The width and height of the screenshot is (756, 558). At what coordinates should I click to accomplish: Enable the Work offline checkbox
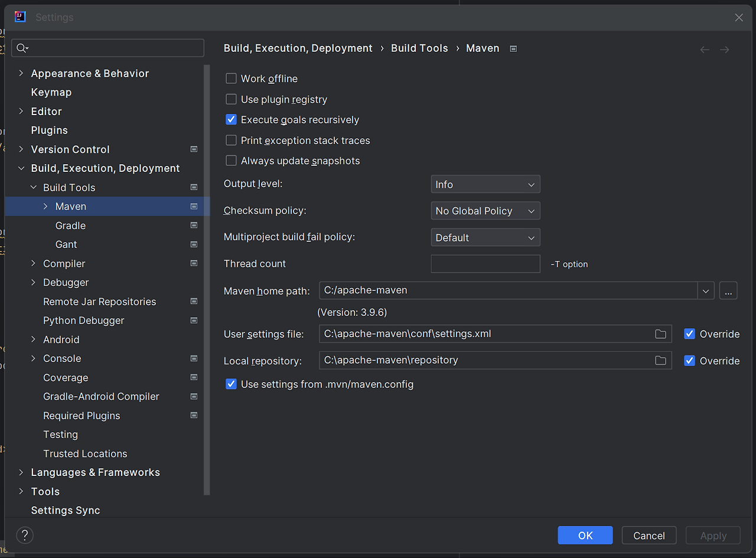pyautogui.click(x=231, y=78)
